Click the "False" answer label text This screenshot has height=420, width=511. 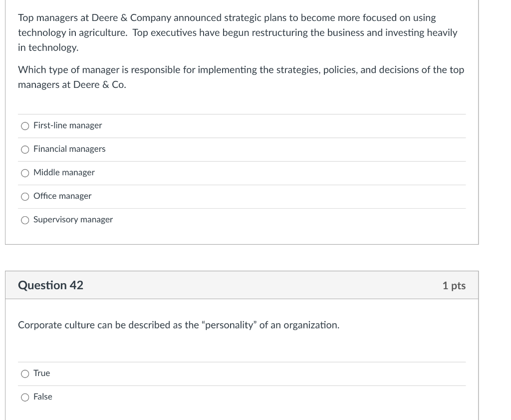pyautogui.click(x=43, y=397)
